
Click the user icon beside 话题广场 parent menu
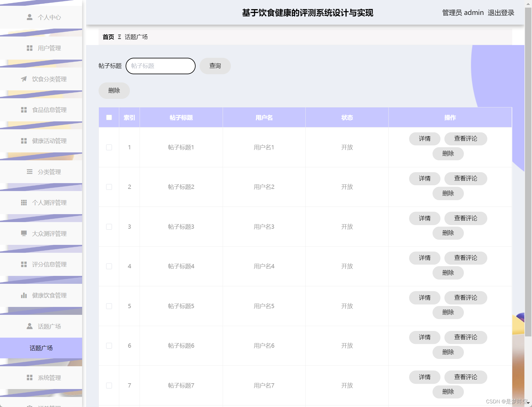pyautogui.click(x=30, y=326)
